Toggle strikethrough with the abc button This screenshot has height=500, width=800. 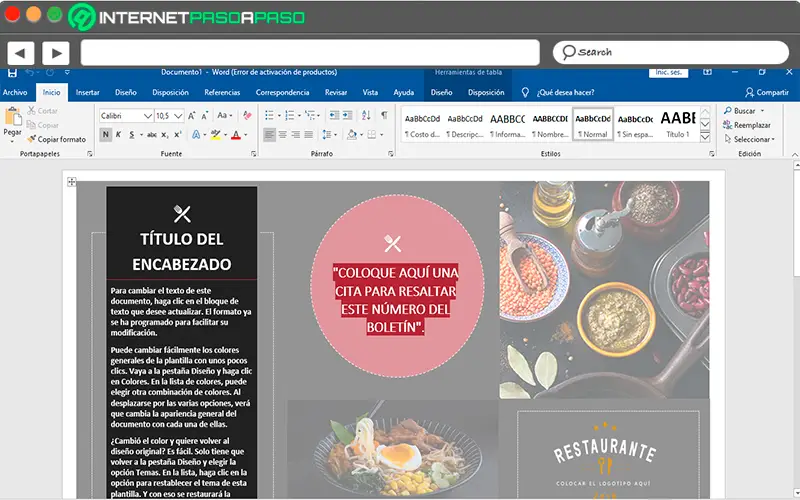pyautogui.click(x=152, y=135)
